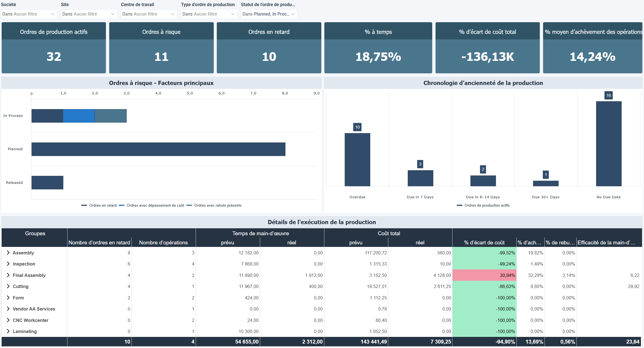
Task: Open the Site filter dropdown
Action: click(x=89, y=14)
